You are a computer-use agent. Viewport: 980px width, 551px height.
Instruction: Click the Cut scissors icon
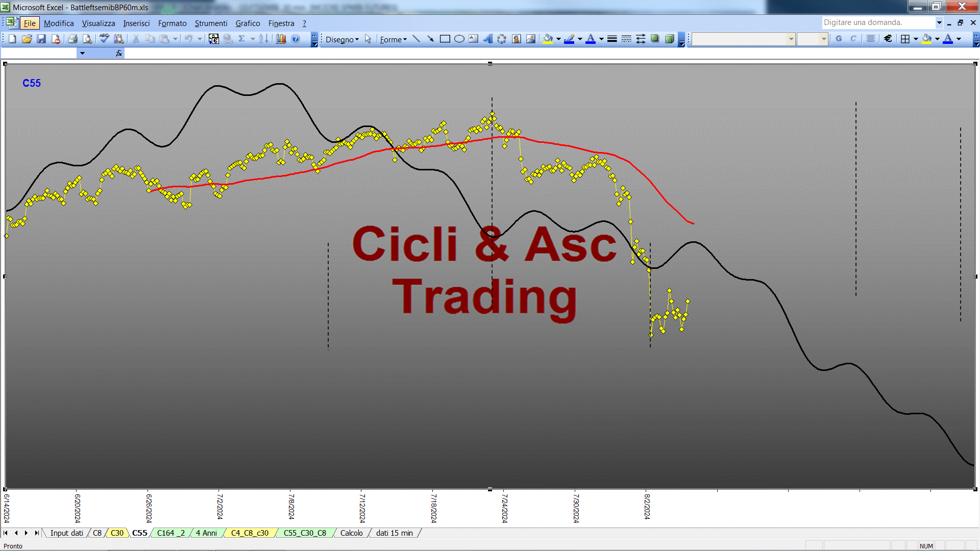[x=136, y=39]
